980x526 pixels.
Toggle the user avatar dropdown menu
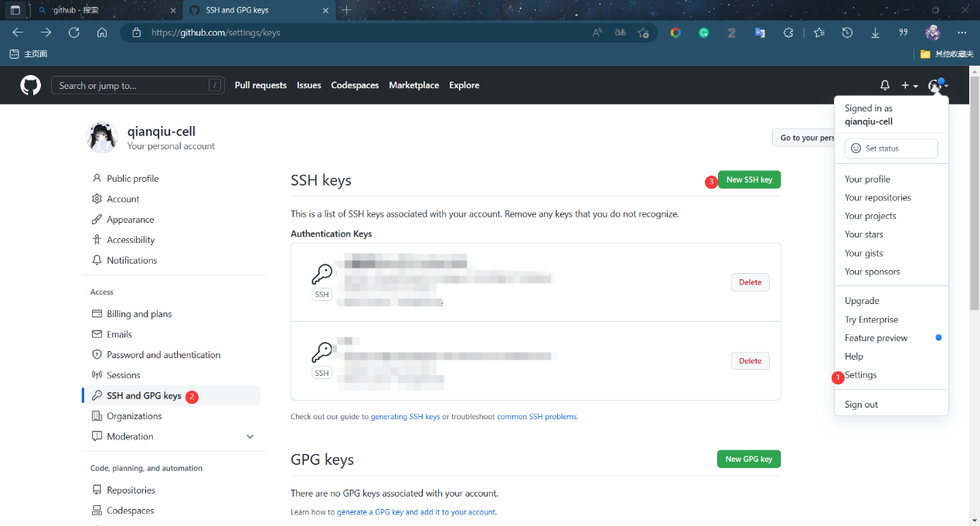[x=937, y=85]
